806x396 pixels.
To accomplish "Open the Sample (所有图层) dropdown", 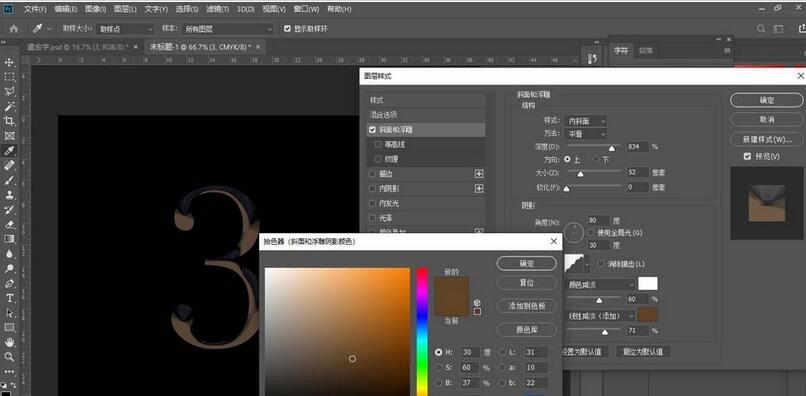I will point(228,29).
